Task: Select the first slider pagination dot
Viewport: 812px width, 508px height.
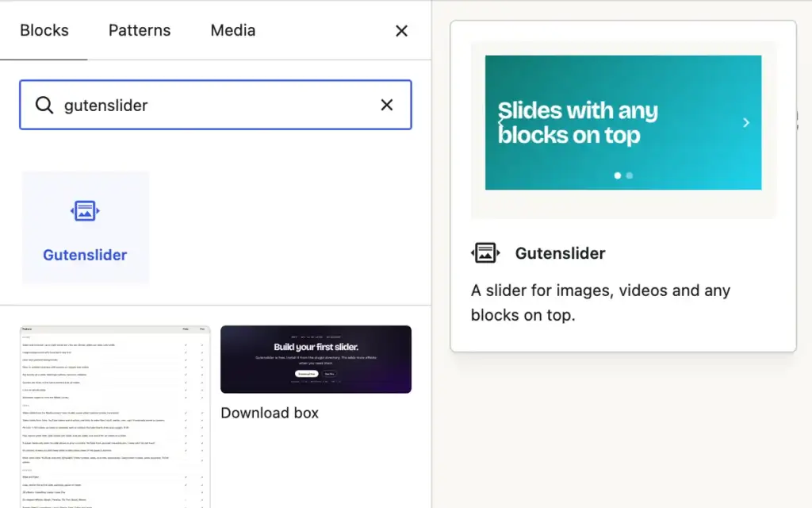Action: click(617, 175)
